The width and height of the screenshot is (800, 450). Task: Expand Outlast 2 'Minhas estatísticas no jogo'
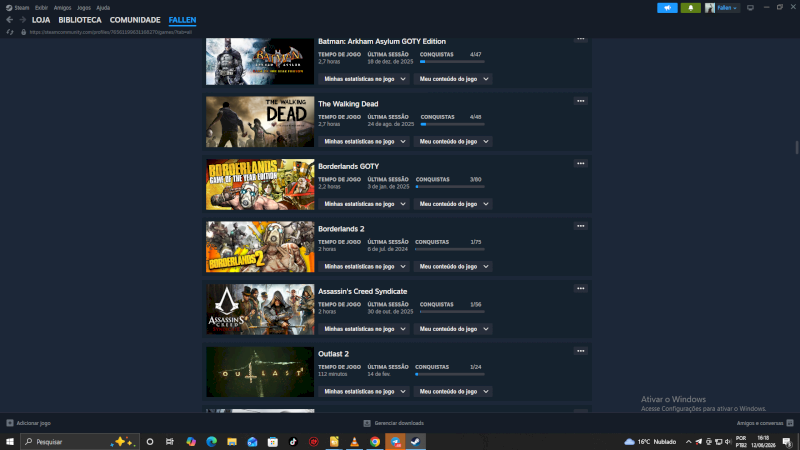click(x=364, y=391)
